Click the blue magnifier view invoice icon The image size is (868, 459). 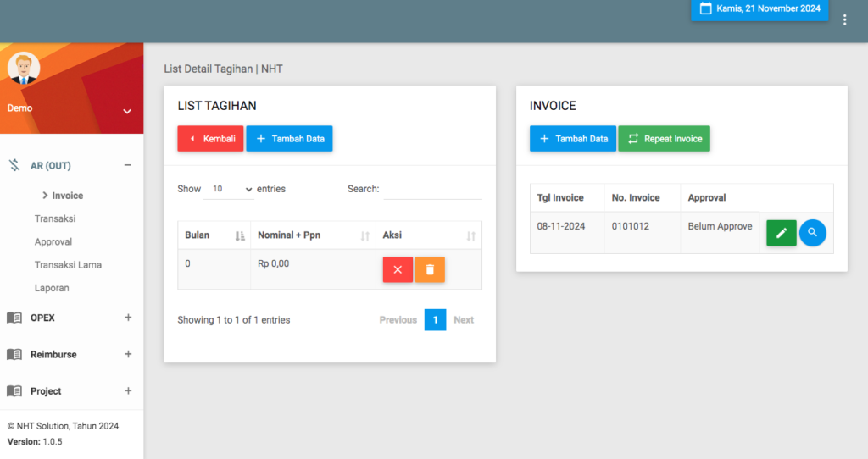click(x=812, y=233)
